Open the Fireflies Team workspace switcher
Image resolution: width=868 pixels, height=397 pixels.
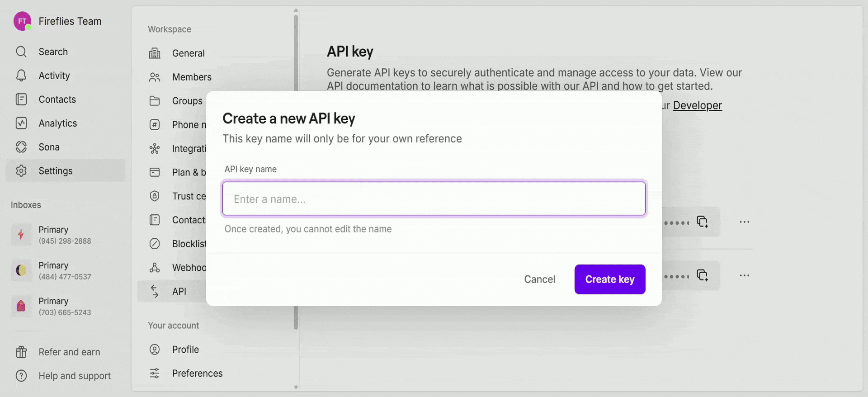click(58, 21)
